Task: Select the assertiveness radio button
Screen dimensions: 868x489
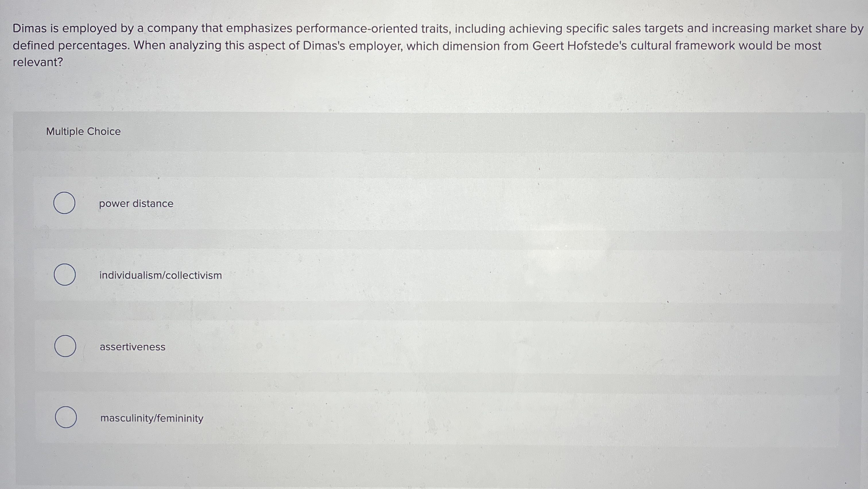Action: click(x=65, y=346)
